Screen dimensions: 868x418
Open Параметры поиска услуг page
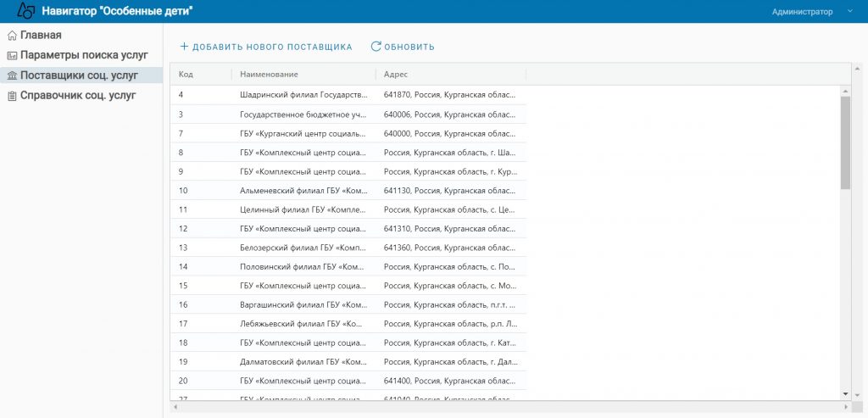pyautogui.click(x=84, y=55)
